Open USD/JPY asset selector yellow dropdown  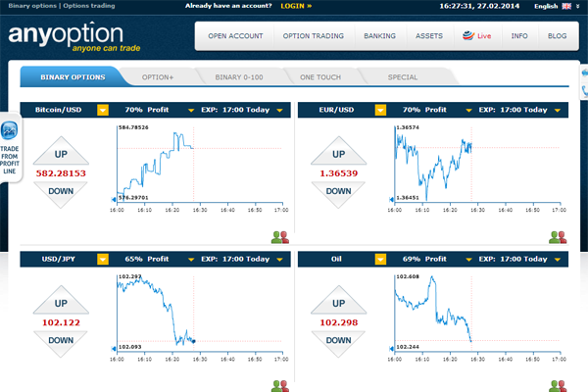point(103,259)
